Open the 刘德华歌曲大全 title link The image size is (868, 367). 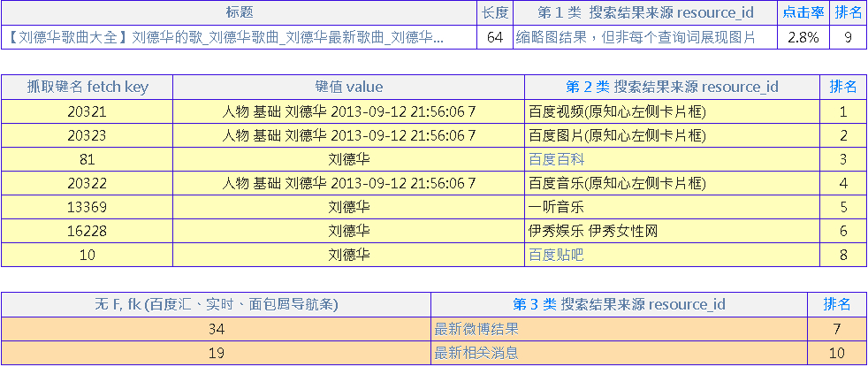click(x=228, y=38)
